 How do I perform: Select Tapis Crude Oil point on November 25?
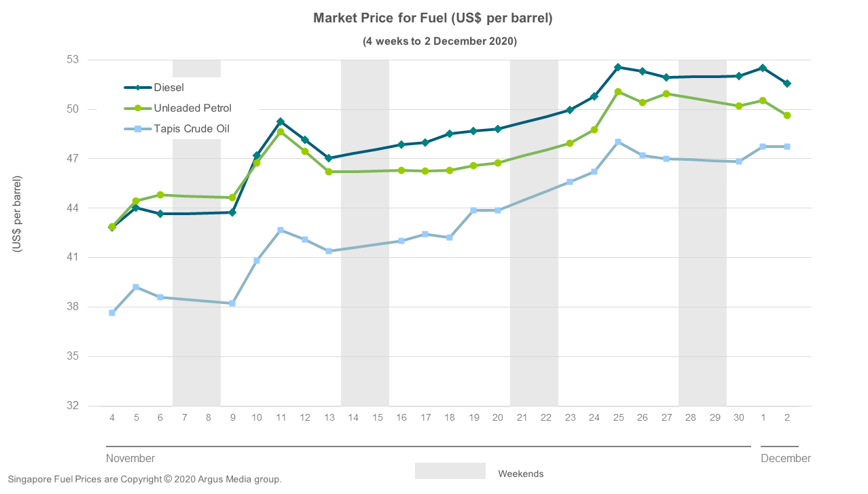tap(618, 142)
